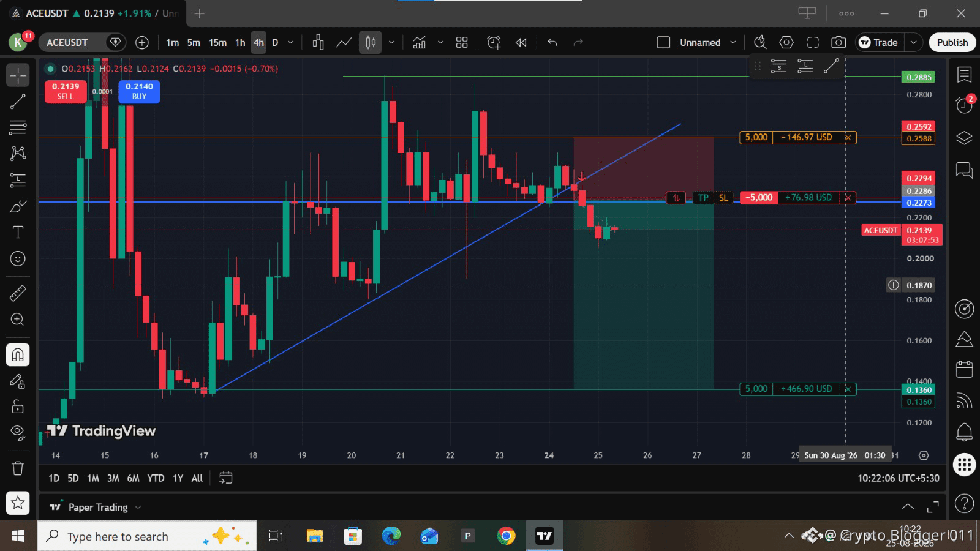Toggle lock all drawings
This screenshot has height=551, width=980.
click(x=18, y=407)
